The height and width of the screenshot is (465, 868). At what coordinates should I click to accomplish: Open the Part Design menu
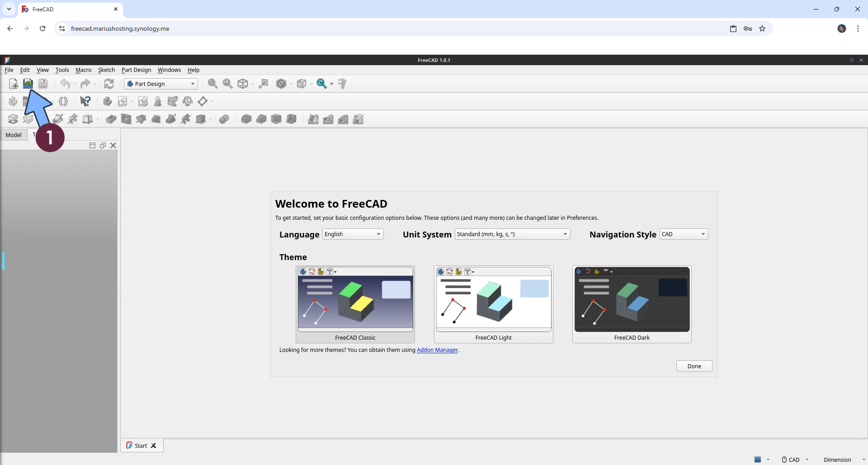click(x=136, y=70)
